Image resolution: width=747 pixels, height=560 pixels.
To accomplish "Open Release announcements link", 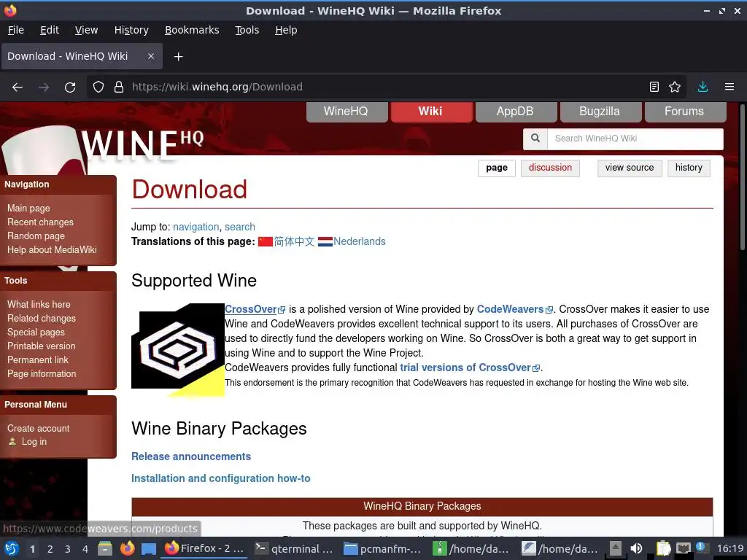I will click(x=191, y=456).
